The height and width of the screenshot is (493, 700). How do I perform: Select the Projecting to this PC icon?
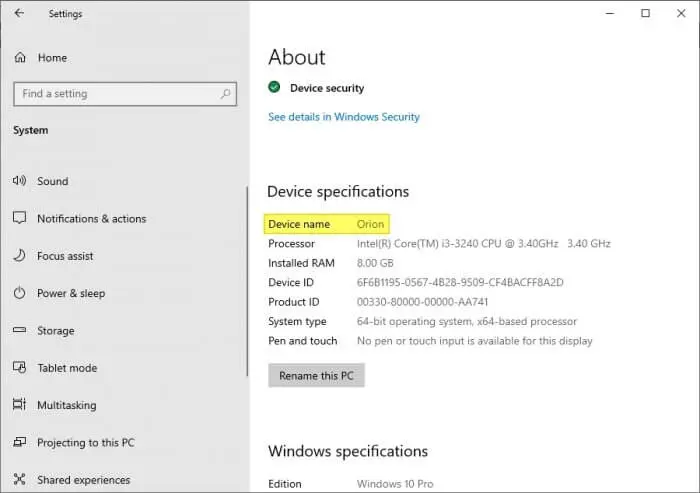[20, 442]
